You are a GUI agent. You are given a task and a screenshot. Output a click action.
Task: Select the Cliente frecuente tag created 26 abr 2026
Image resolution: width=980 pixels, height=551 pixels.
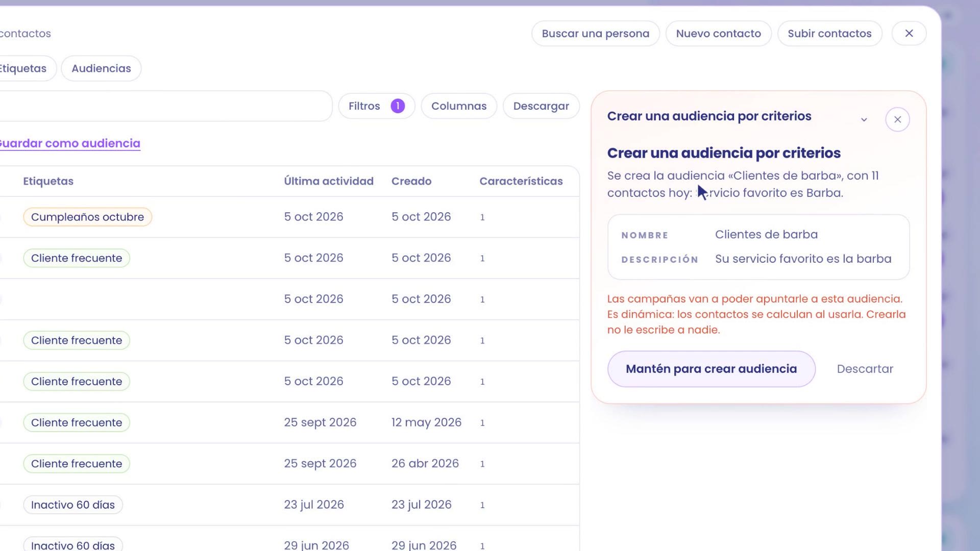77,464
